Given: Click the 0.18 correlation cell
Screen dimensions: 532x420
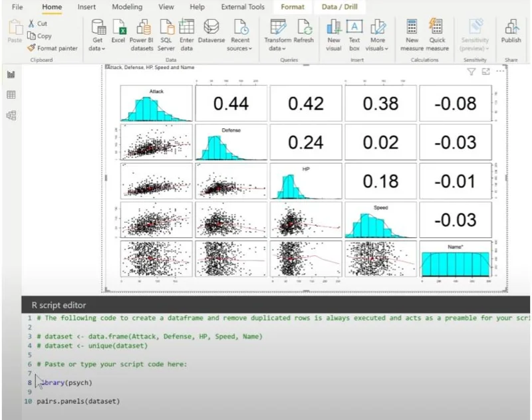Looking at the screenshot, I should point(380,181).
